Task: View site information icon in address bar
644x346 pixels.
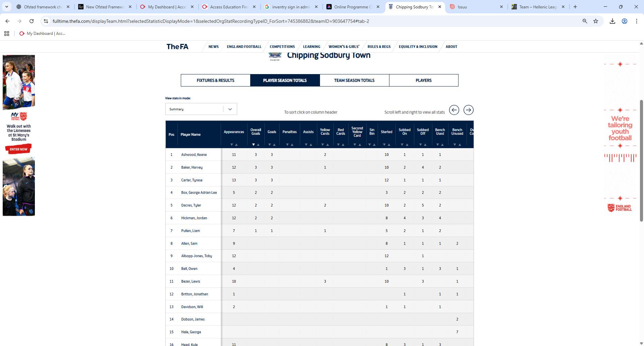Action: 46,21
